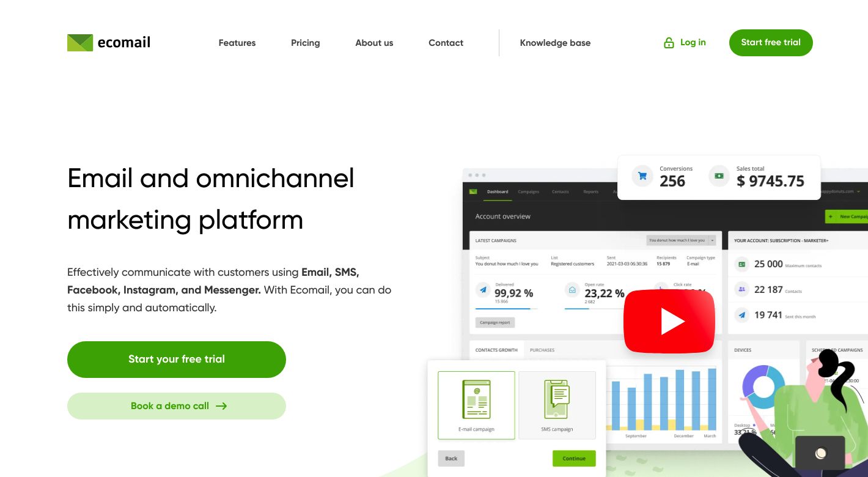Play the YouTube video
Viewport: 868px width, 477px height.
pos(669,322)
